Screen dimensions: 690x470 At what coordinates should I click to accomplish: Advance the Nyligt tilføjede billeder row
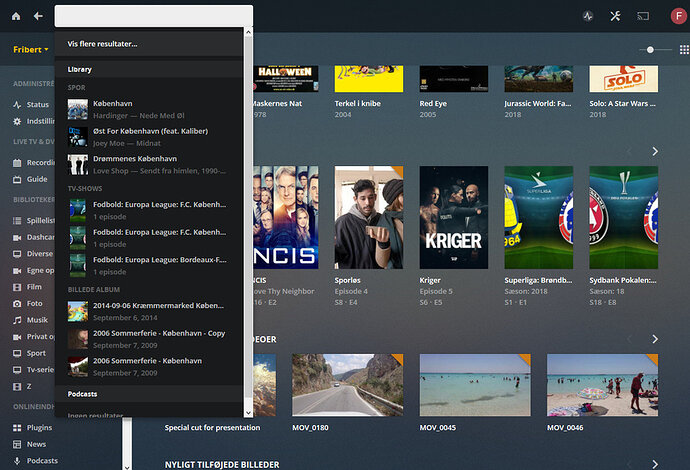coord(655,464)
